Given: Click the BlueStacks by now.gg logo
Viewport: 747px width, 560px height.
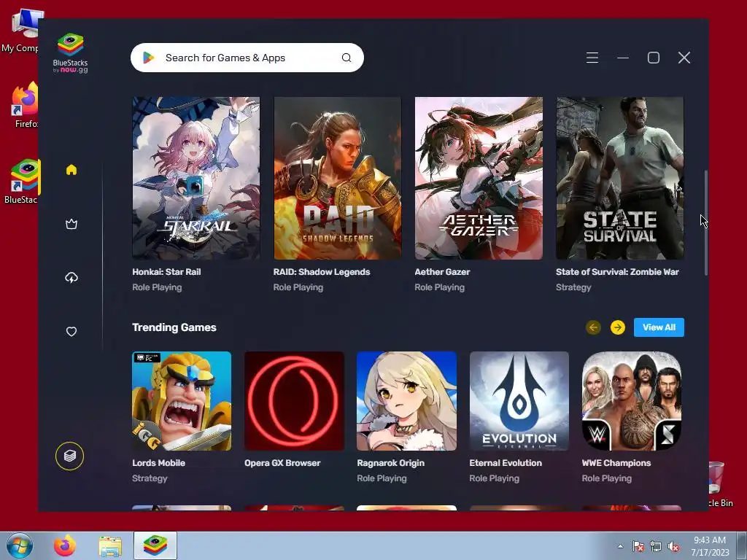Looking at the screenshot, I should (x=71, y=52).
